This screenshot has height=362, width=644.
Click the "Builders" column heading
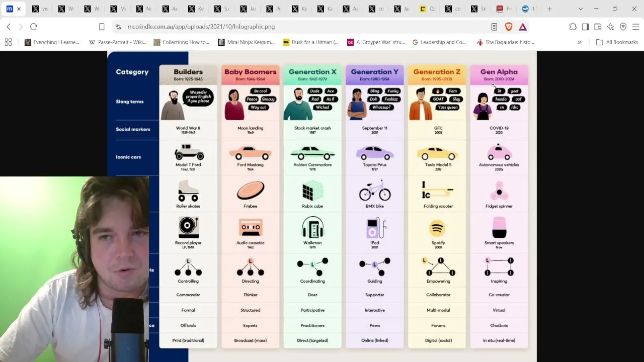click(188, 72)
